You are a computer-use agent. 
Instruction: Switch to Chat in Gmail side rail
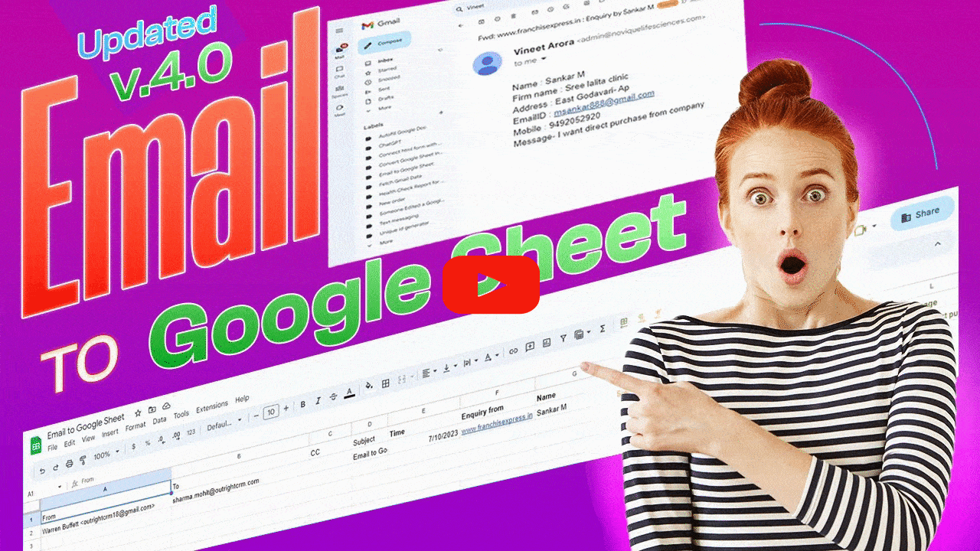click(340, 70)
